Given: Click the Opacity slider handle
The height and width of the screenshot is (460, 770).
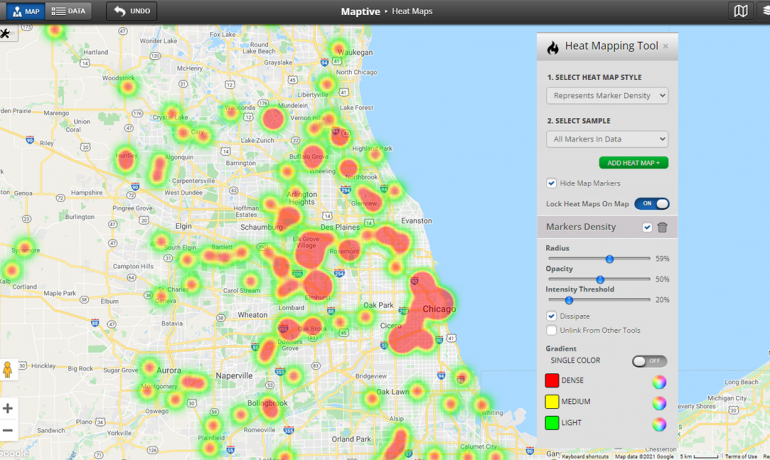Looking at the screenshot, I should tap(600, 279).
